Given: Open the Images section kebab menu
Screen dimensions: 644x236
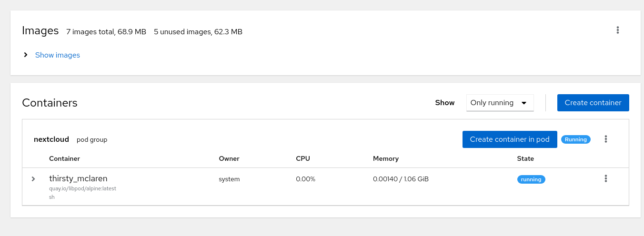Looking at the screenshot, I should (617, 30).
